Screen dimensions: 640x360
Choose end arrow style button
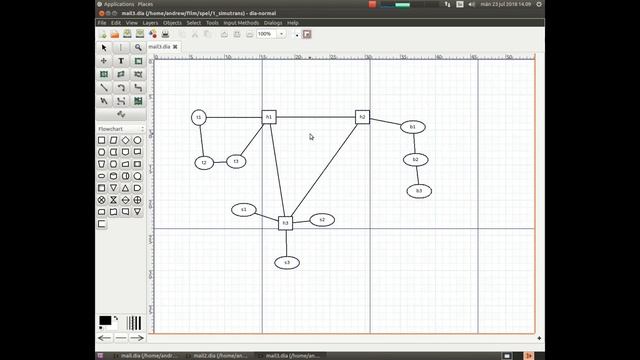[137, 338]
